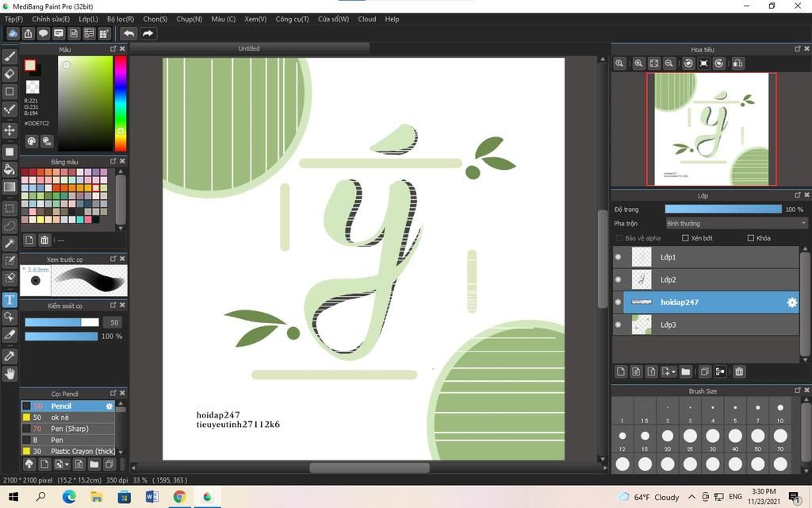The width and height of the screenshot is (812, 508).
Task: Choose the Pen (Sharp) brush
Action: click(x=68, y=429)
